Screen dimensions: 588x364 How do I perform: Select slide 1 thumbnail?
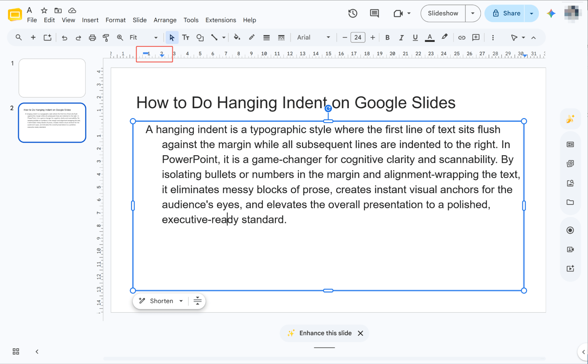pyautogui.click(x=52, y=78)
